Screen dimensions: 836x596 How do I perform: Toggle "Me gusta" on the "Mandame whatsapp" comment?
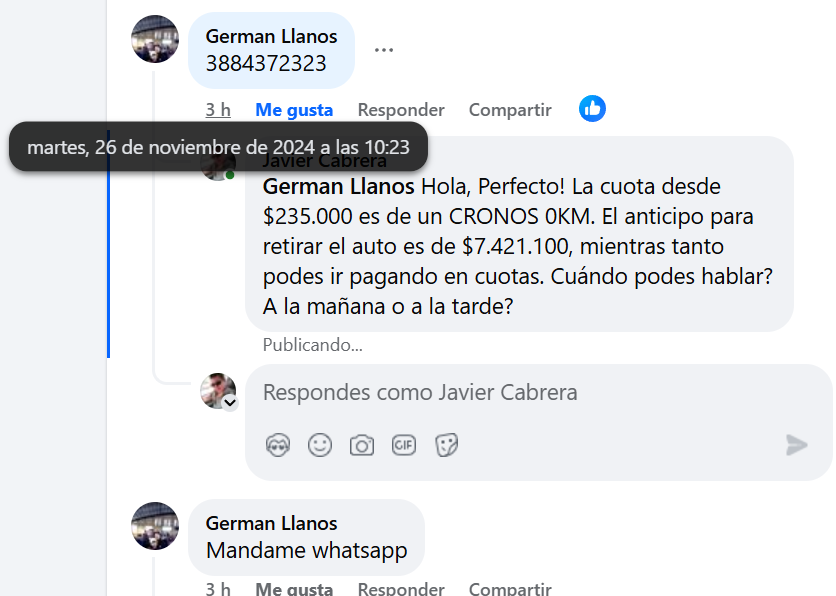click(x=294, y=589)
